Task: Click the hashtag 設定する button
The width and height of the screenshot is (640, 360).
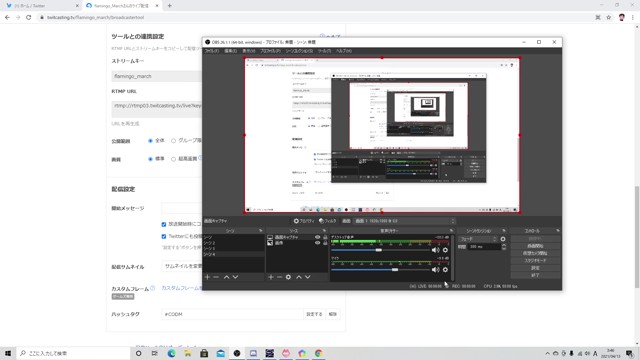Action: [314, 314]
